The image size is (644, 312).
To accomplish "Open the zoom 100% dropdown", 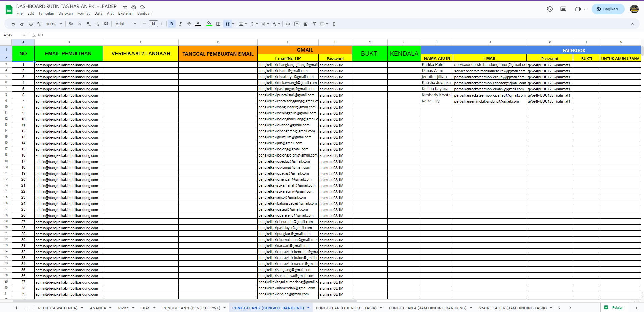I will (x=54, y=24).
